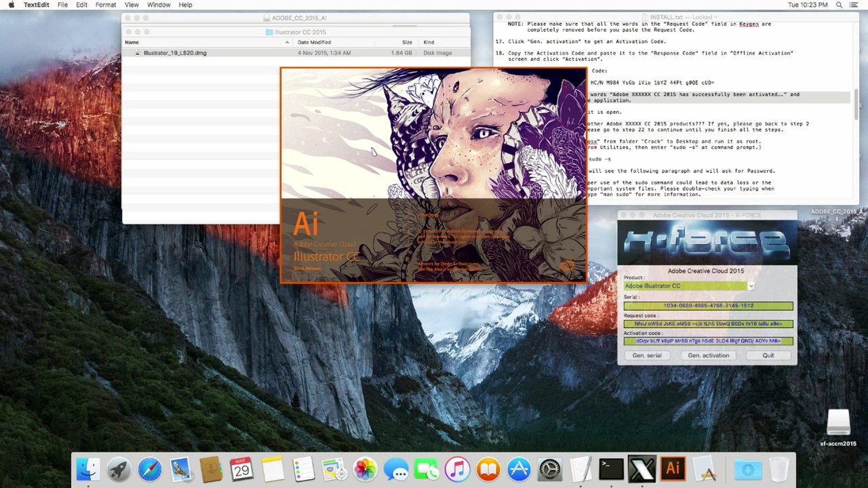The height and width of the screenshot is (488, 868).
Task: Click the '4 Nov 2015, 1:34 AM' date cell
Action: (324, 53)
